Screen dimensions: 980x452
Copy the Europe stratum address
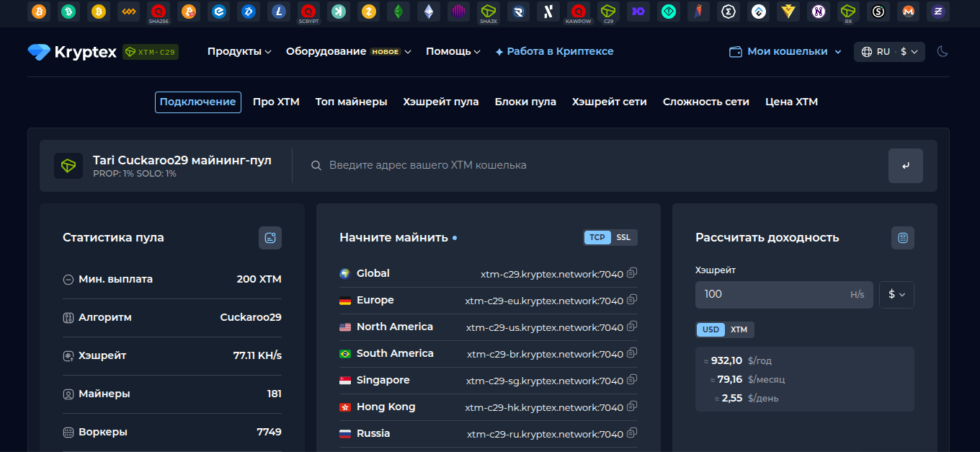(632, 300)
